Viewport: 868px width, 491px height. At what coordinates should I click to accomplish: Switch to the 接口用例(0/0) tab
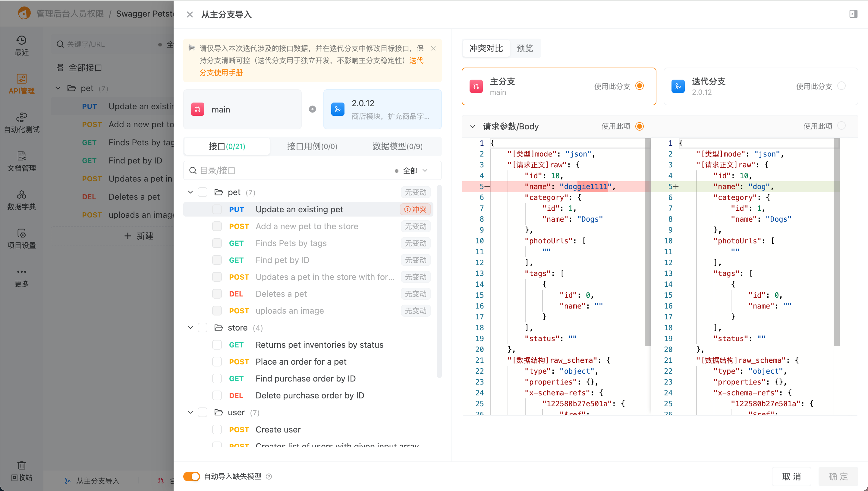(x=312, y=146)
